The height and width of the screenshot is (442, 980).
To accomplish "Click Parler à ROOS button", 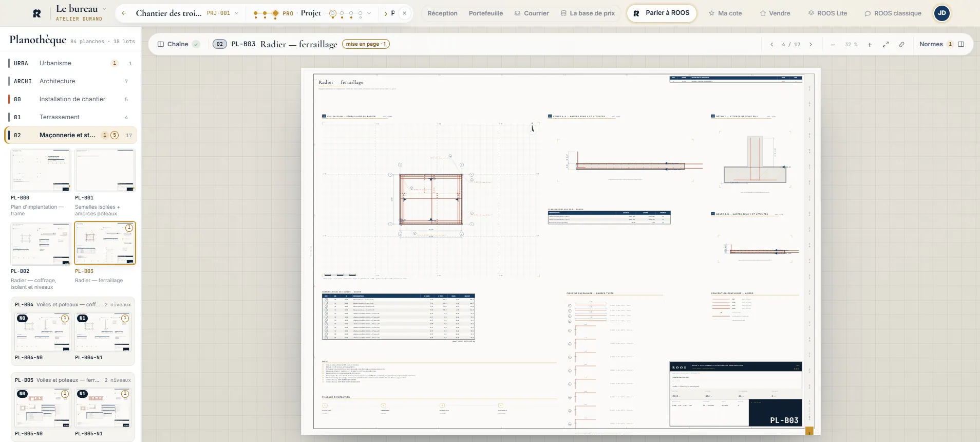I will point(662,13).
